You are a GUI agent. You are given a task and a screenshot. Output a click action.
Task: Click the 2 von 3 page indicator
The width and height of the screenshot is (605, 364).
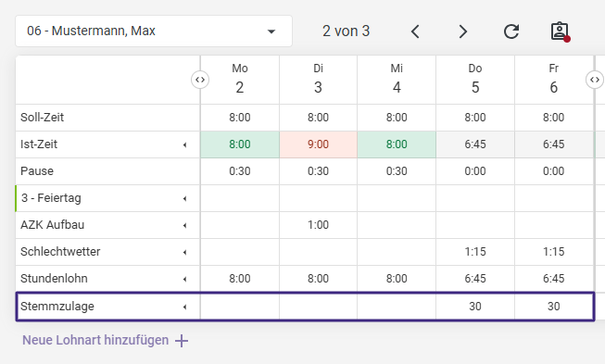point(347,31)
